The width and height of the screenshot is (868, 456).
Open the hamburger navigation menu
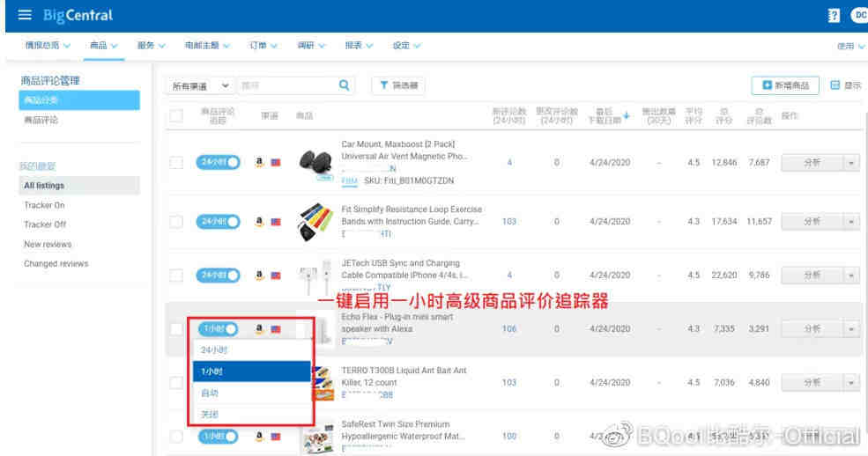tap(24, 16)
